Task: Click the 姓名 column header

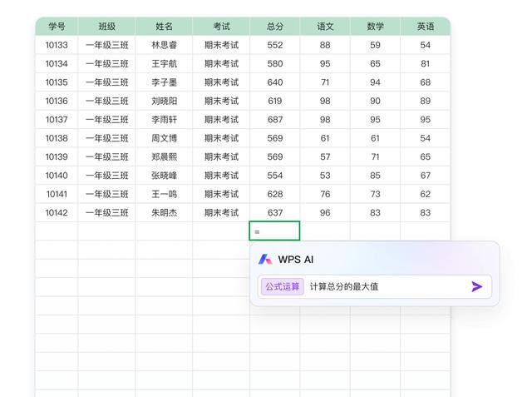Action: click(164, 27)
